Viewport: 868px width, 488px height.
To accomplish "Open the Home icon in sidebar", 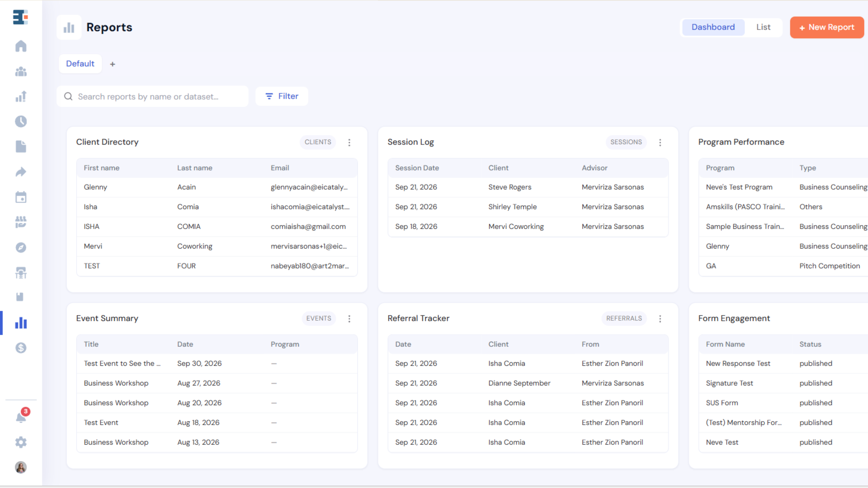I will [21, 46].
